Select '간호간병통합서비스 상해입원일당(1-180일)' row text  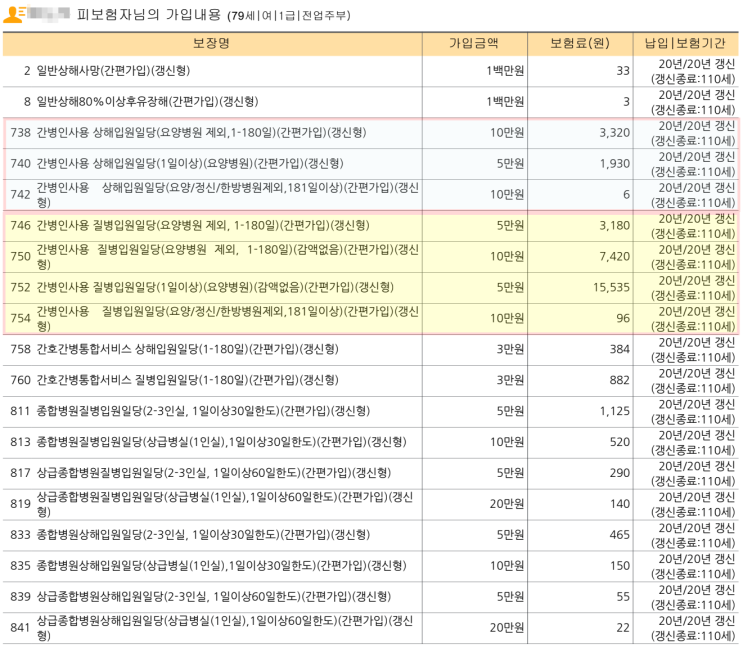[188, 349]
